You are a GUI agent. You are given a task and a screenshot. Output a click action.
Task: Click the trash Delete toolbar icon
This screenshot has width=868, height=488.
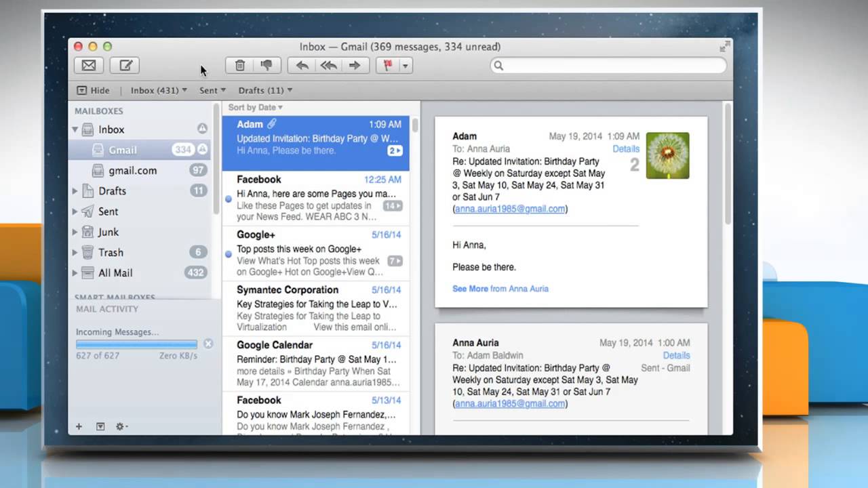[239, 66]
